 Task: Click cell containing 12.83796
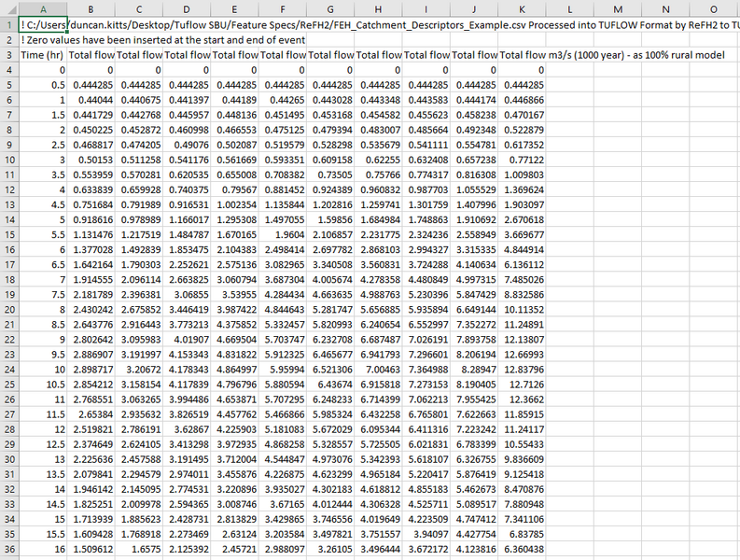click(x=523, y=371)
